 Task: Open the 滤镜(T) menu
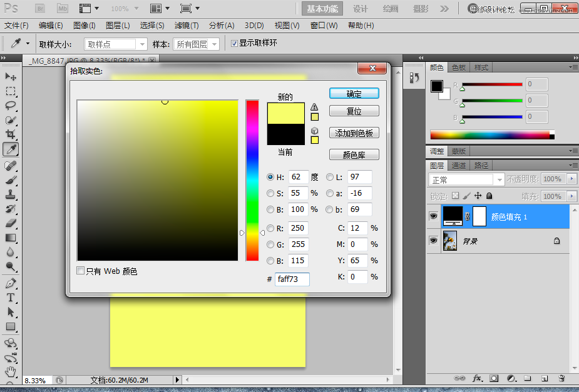pos(186,26)
